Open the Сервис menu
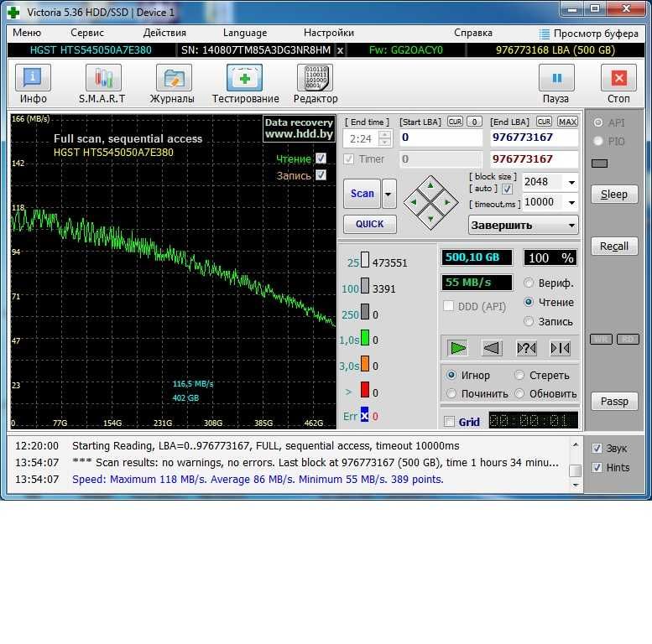This screenshot has width=652, height=644. pos(87,33)
